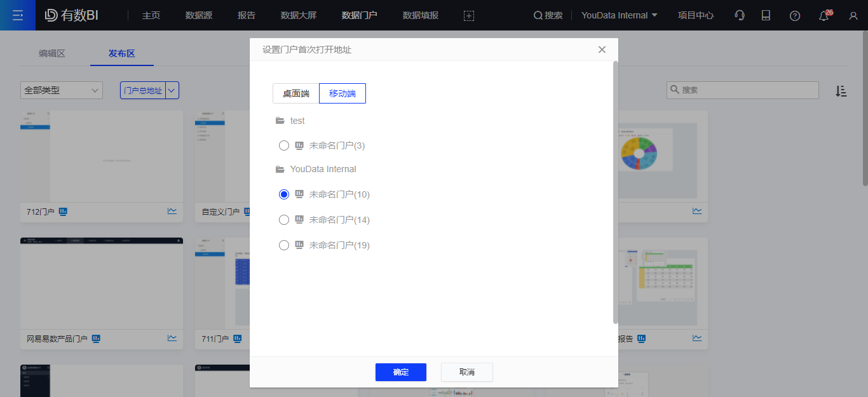Select radio button for 未命名门户(19)
The image size is (868, 397).
click(x=284, y=245)
